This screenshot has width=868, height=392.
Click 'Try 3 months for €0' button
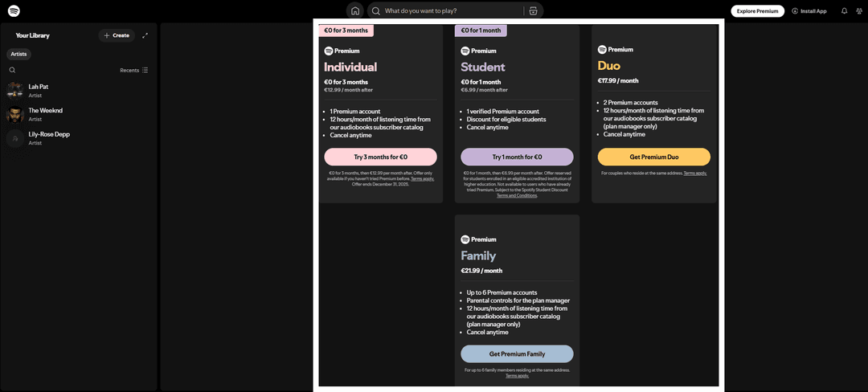pyautogui.click(x=381, y=157)
